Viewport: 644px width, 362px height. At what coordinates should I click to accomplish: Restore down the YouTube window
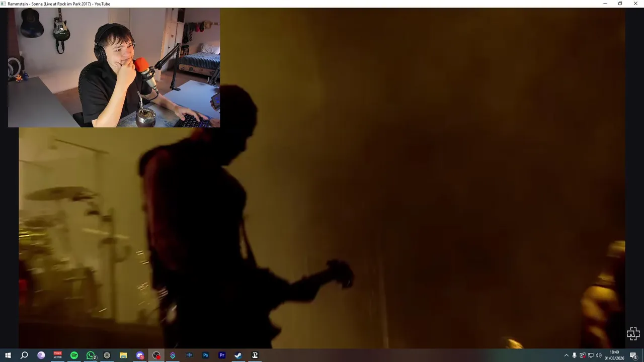click(x=620, y=4)
